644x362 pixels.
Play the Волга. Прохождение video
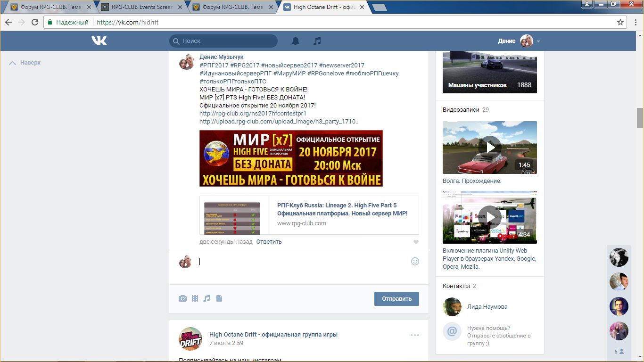tap(490, 148)
